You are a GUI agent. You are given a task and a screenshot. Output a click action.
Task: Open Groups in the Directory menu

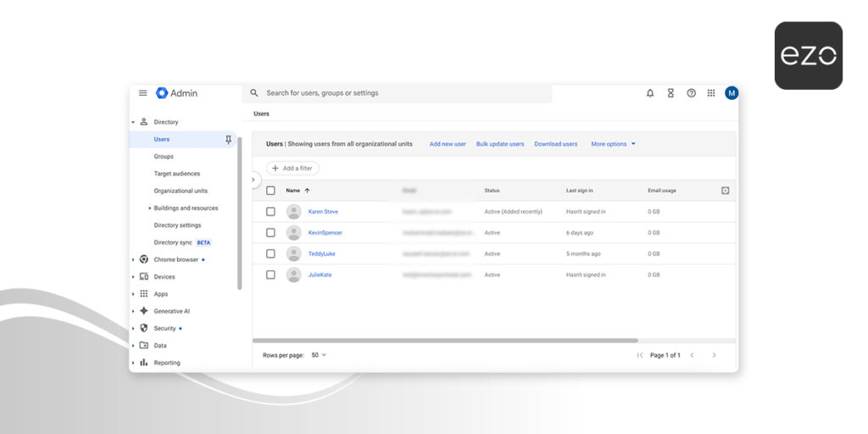[x=164, y=157]
